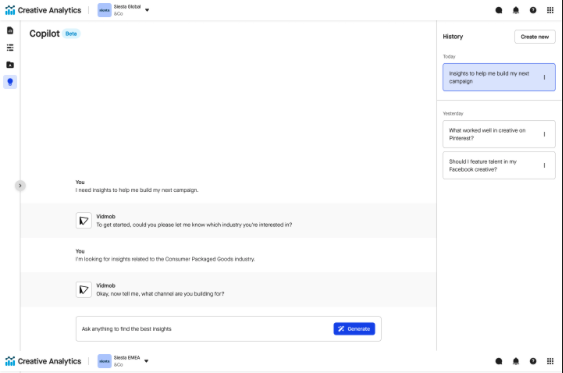Viewport: 563px width, 373px height.
Task: Click the History panel heading
Action: 453,37
